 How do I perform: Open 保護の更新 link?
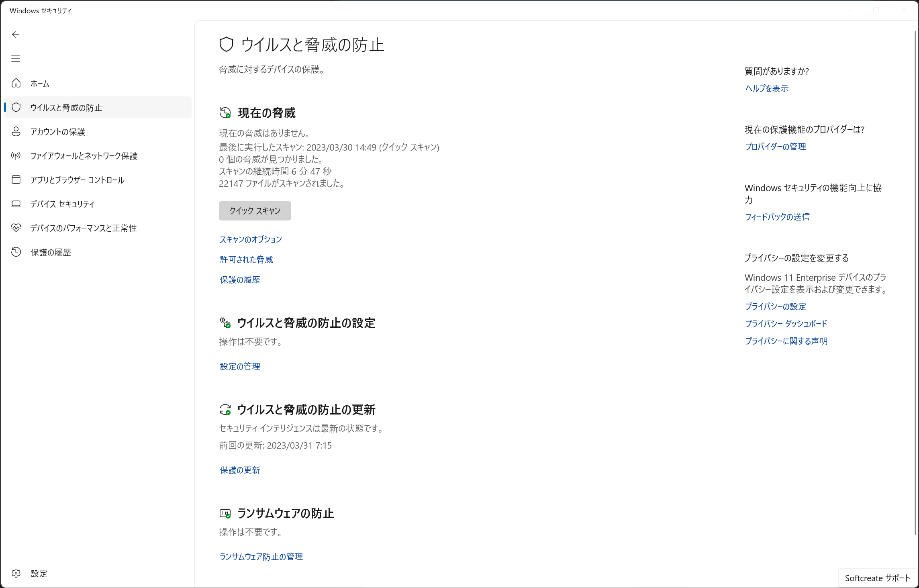pyautogui.click(x=240, y=470)
